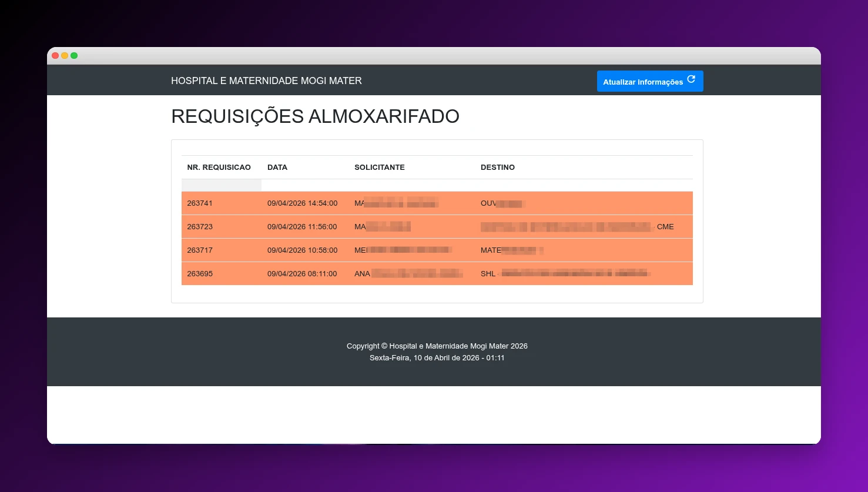The width and height of the screenshot is (868, 492).
Task: Click the date 09/04/2026 11:56:00
Action: click(303, 227)
